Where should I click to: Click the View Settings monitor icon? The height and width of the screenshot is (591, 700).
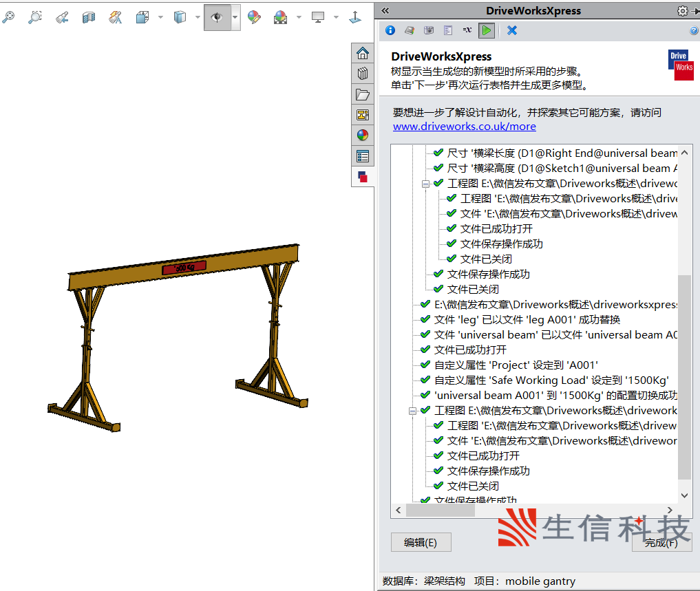point(318,17)
